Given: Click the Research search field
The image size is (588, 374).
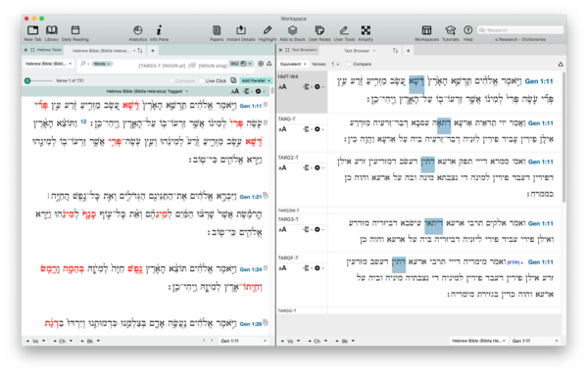Looking at the screenshot, I should pyautogui.click(x=520, y=30).
